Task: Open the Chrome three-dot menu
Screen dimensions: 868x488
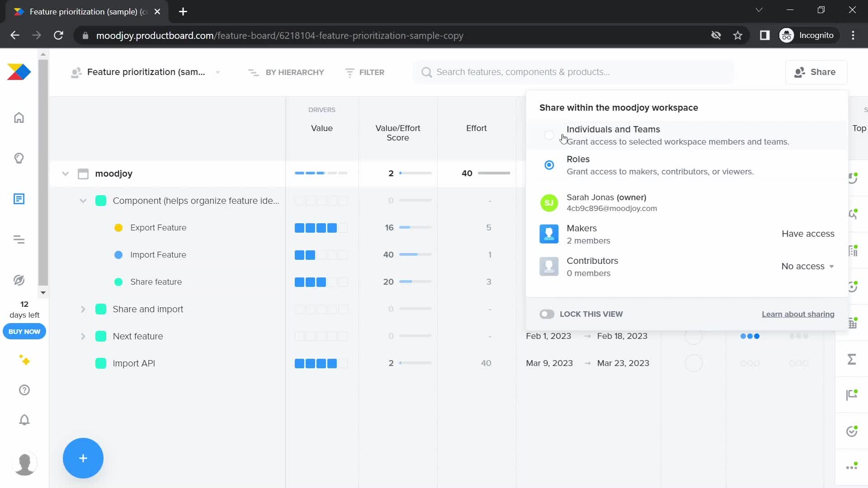Action: pos(853,35)
